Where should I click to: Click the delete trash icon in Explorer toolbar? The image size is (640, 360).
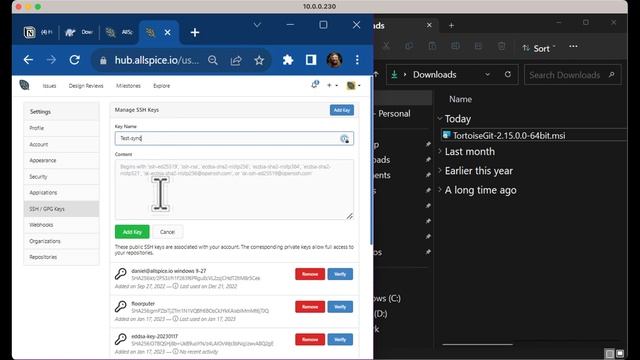pyautogui.click(x=501, y=46)
